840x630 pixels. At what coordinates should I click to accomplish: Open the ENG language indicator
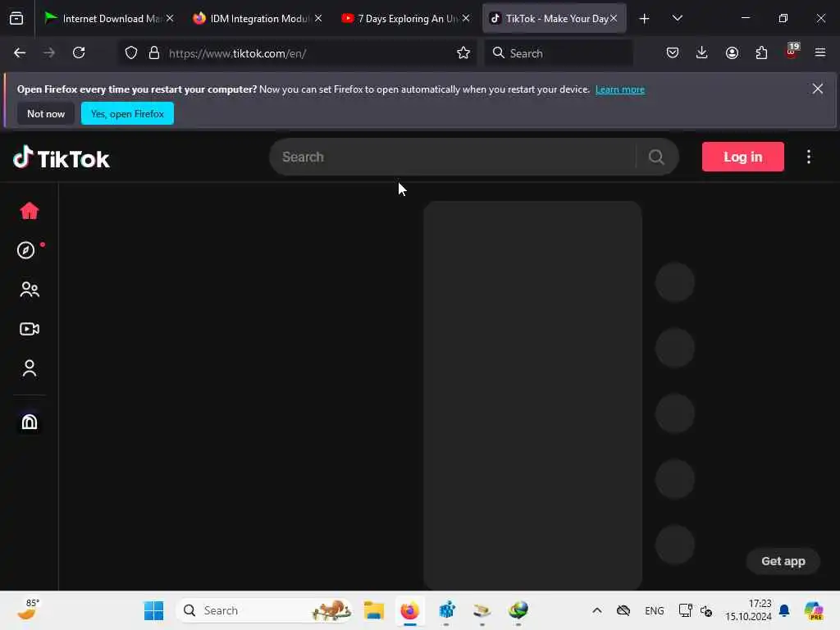(x=654, y=610)
